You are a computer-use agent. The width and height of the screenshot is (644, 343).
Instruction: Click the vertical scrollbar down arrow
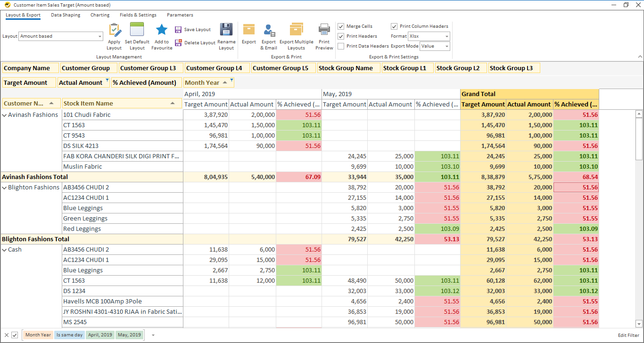tap(639, 324)
